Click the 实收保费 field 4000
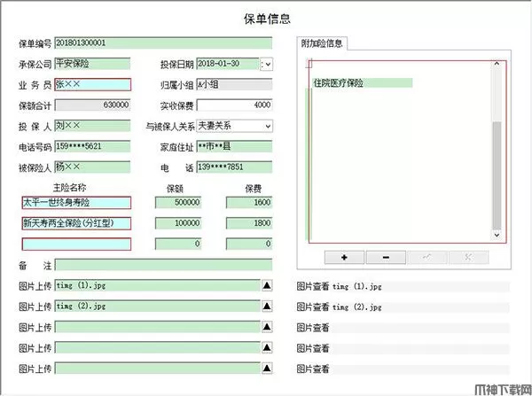Viewport: 532px width, 396px height. click(234, 105)
